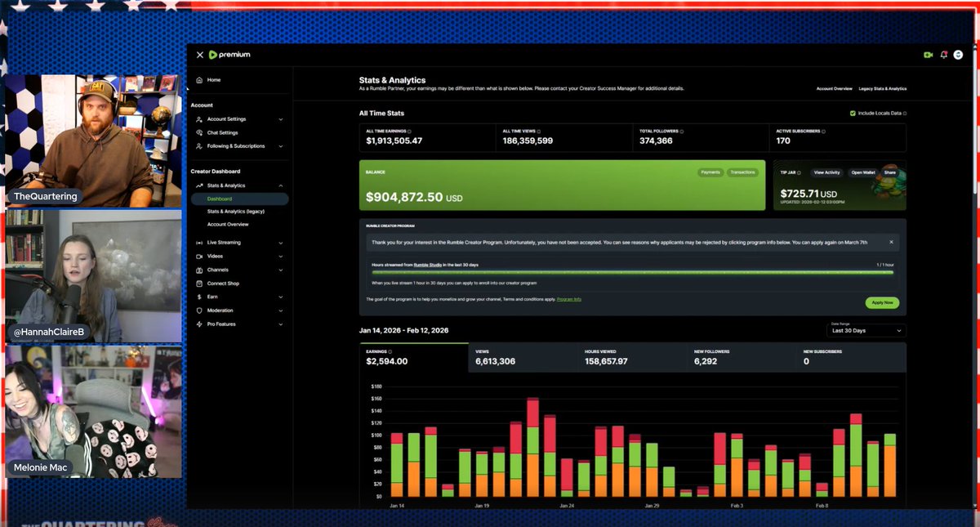Screen dimensions: 980x527
Task: Expand the Earn section chevron
Action: [281, 297]
